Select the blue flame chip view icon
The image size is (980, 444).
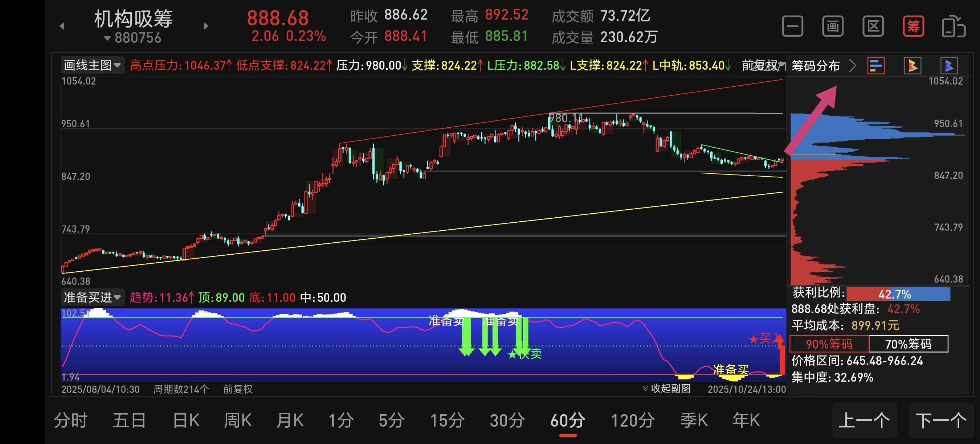(948, 66)
